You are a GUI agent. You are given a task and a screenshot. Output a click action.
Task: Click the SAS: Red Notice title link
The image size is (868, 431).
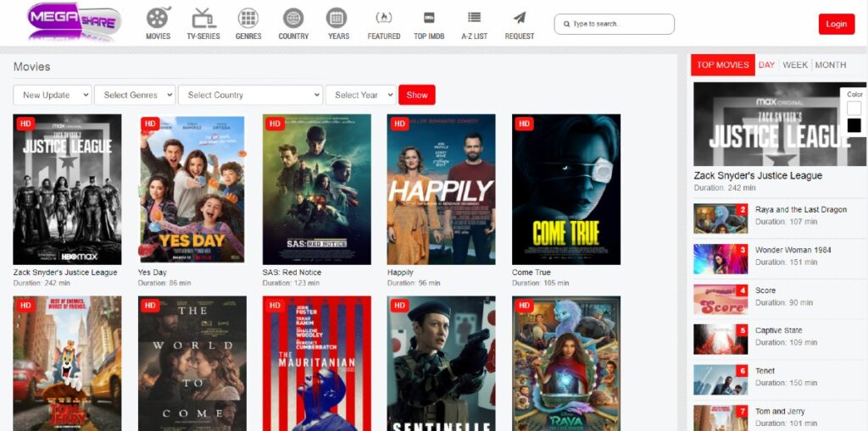click(x=292, y=272)
